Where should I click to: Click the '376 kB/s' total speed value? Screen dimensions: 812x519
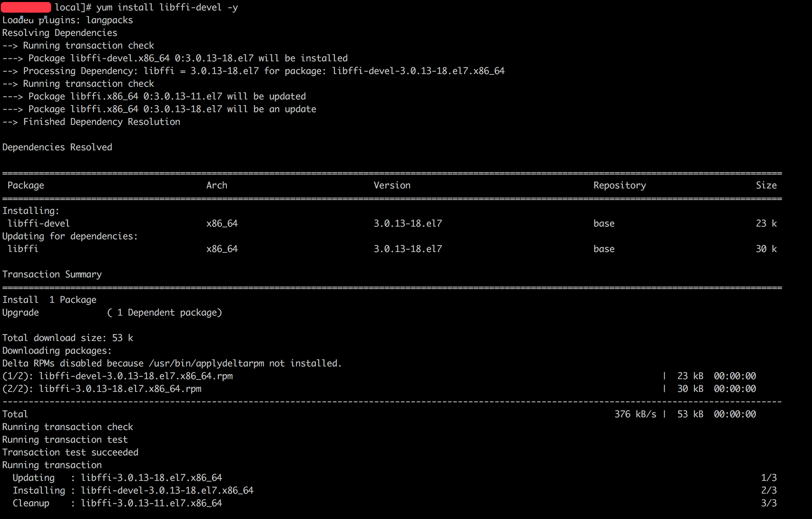pos(636,414)
